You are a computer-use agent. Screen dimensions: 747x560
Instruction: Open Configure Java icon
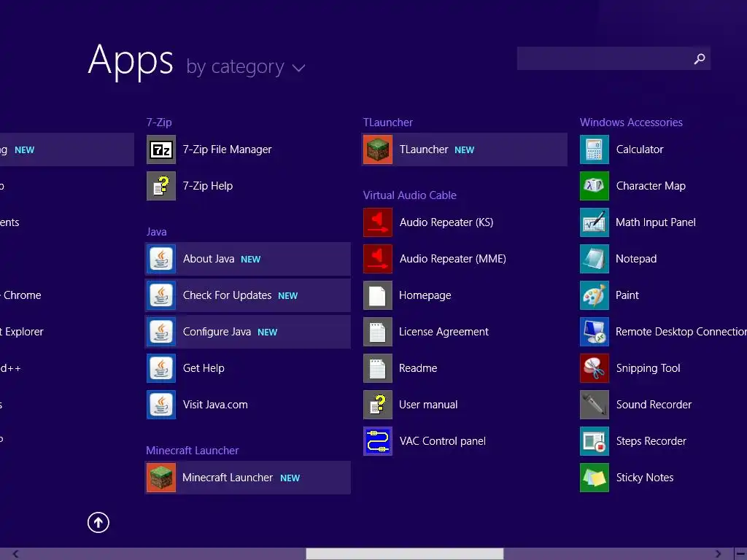click(161, 332)
